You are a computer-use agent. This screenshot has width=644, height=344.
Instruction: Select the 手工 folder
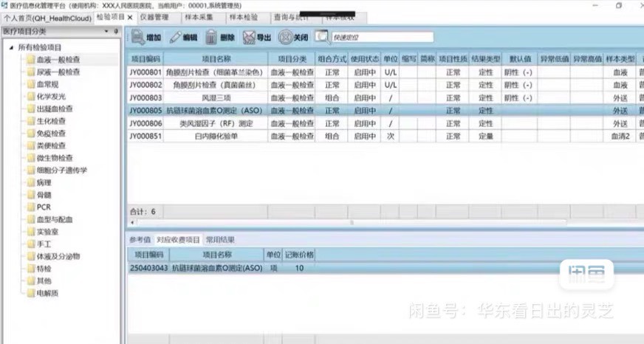click(x=39, y=244)
